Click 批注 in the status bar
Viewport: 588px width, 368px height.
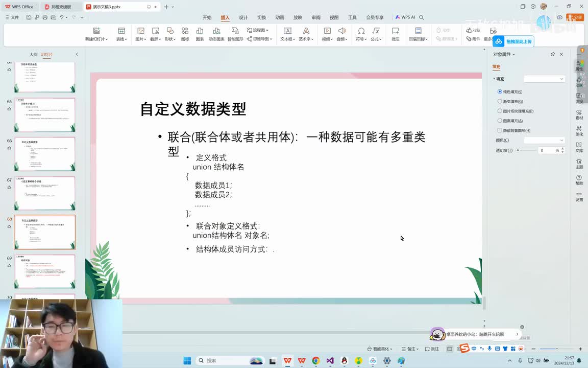432,349
